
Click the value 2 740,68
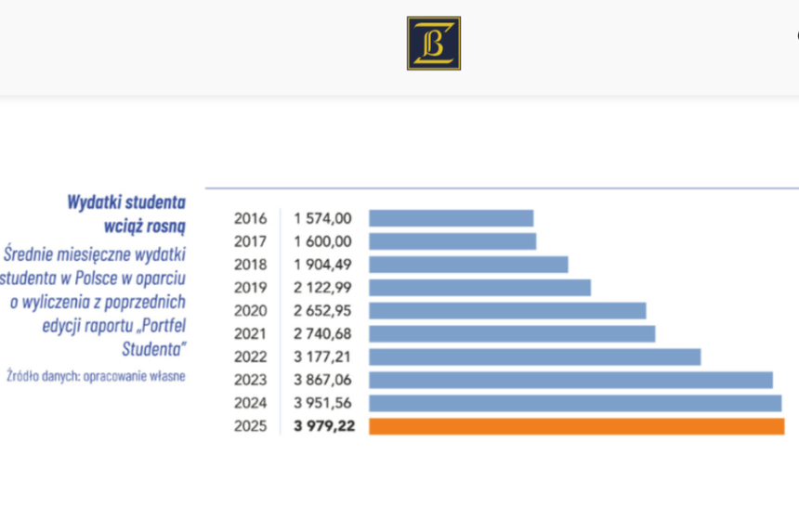[322, 334]
